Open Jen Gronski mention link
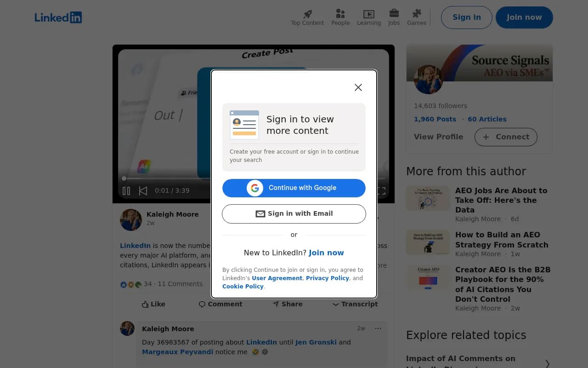 [316, 342]
